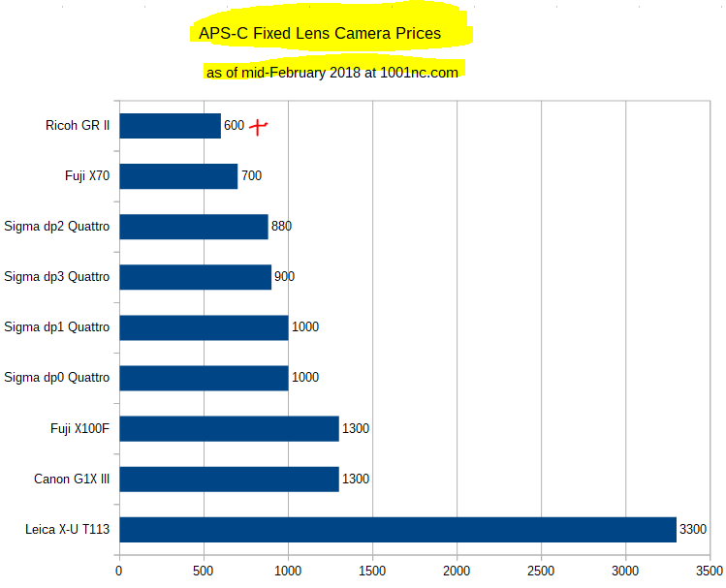Select the Sigma dp1 Quattro bar
Screen dimensions: 726x588
click(x=204, y=327)
